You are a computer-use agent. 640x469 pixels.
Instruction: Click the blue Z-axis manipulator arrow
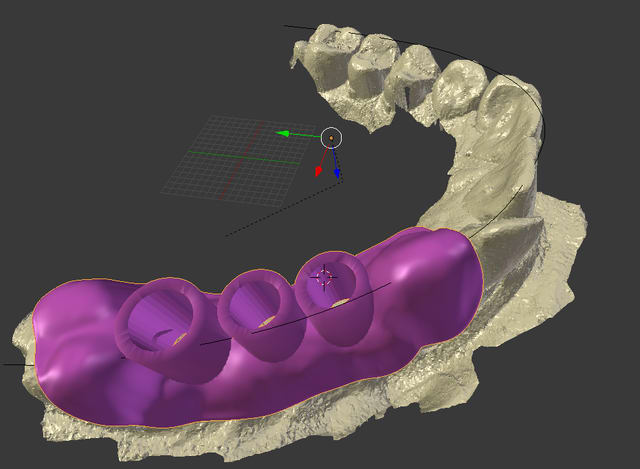click(x=337, y=173)
